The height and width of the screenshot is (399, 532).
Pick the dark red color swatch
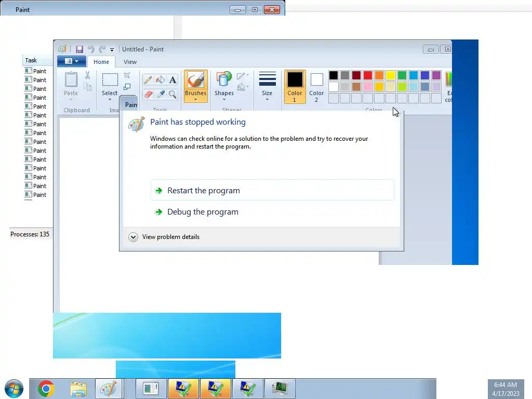(x=356, y=75)
